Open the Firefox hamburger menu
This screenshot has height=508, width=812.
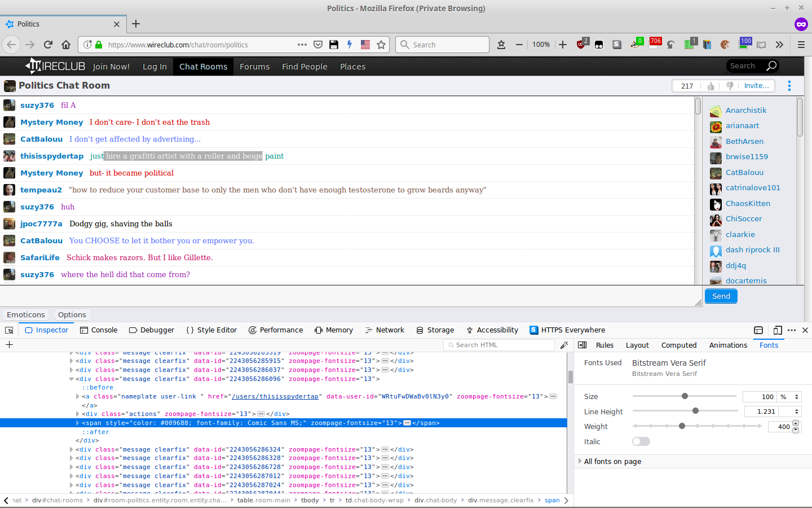coord(801,45)
